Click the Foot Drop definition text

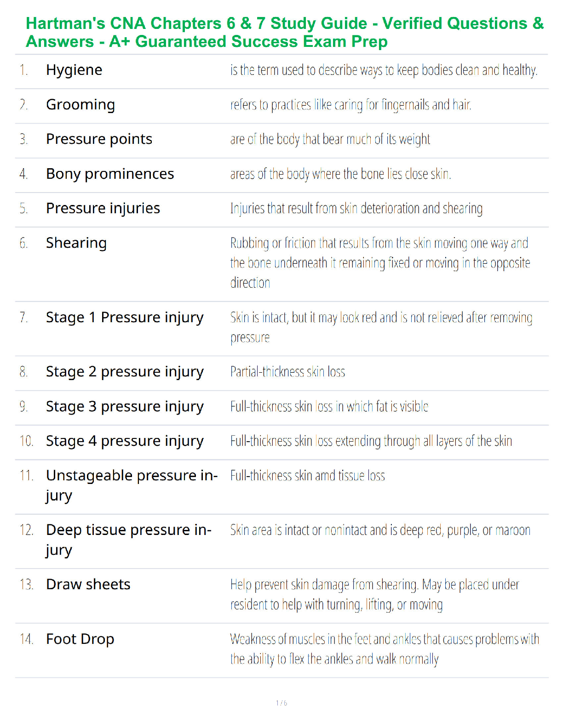pos(385,649)
